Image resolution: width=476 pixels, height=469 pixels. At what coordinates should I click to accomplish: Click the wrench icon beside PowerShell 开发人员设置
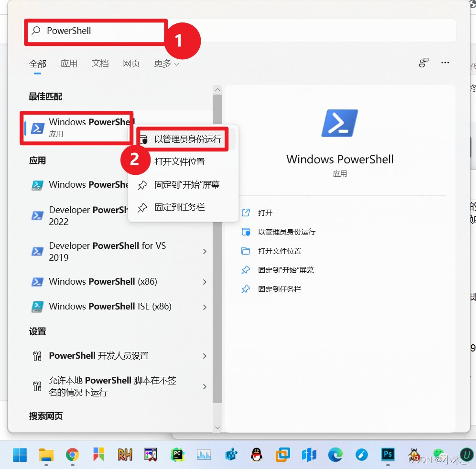37,356
